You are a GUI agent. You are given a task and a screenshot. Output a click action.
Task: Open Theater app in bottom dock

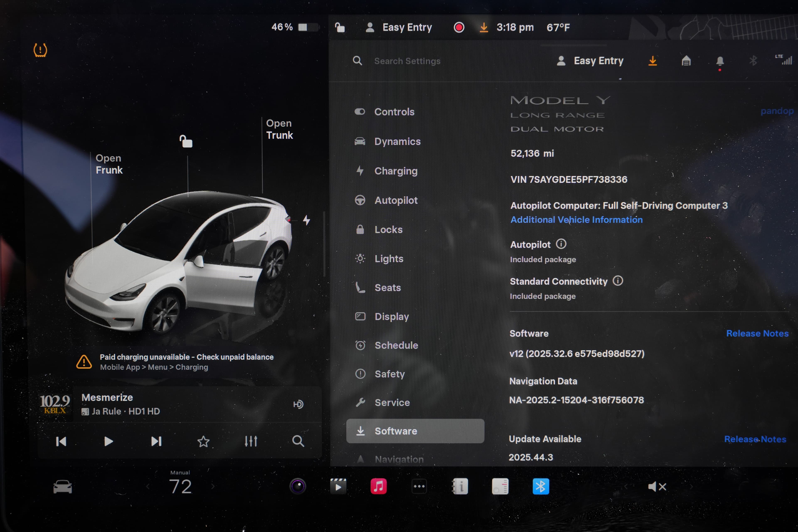click(338, 486)
